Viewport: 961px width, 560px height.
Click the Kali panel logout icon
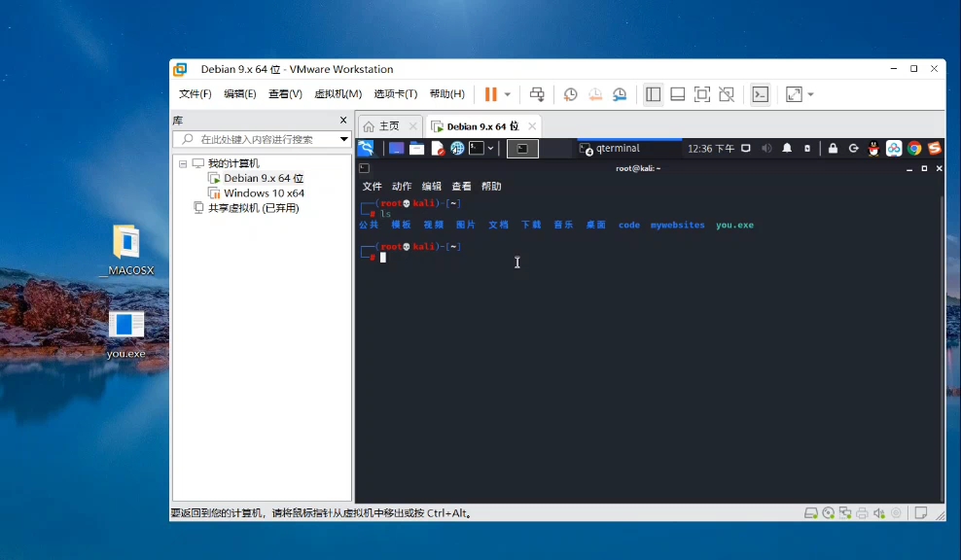click(x=853, y=149)
